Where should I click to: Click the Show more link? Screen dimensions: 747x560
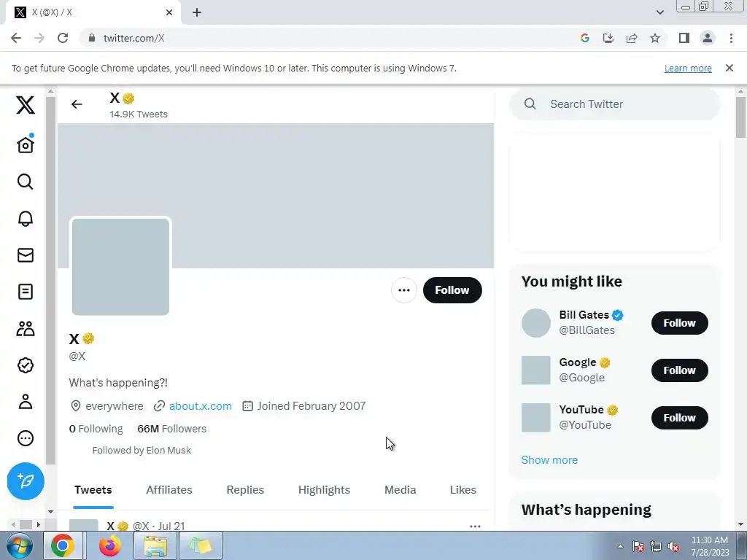pos(549,460)
